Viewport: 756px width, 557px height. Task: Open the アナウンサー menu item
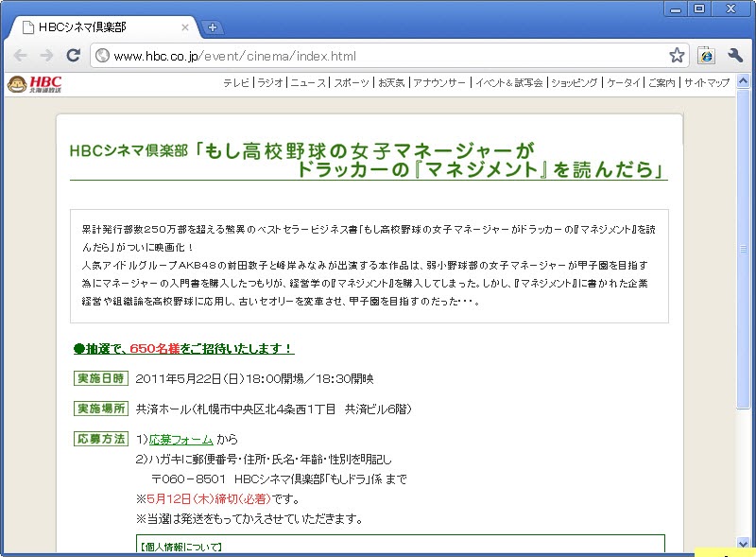439,82
